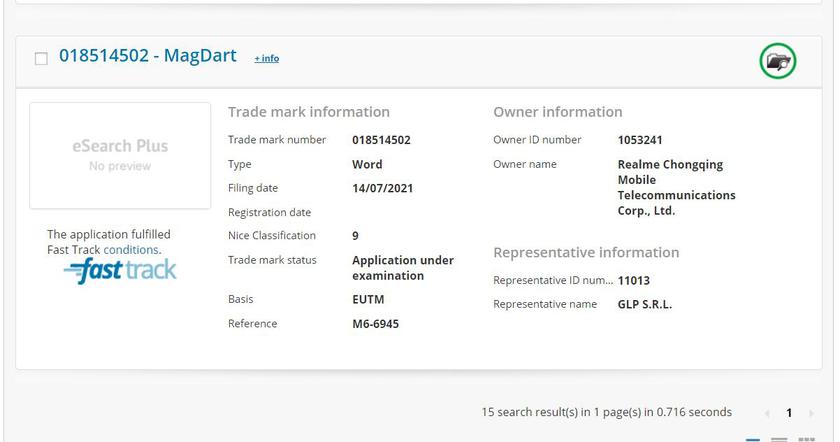Select page 1 in the pagination
This screenshot has width=840, height=442.
click(788, 413)
